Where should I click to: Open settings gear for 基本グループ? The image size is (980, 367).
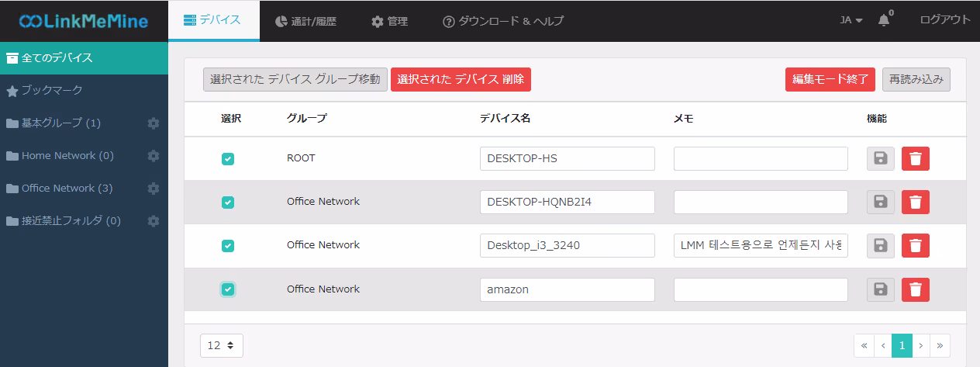tap(154, 123)
